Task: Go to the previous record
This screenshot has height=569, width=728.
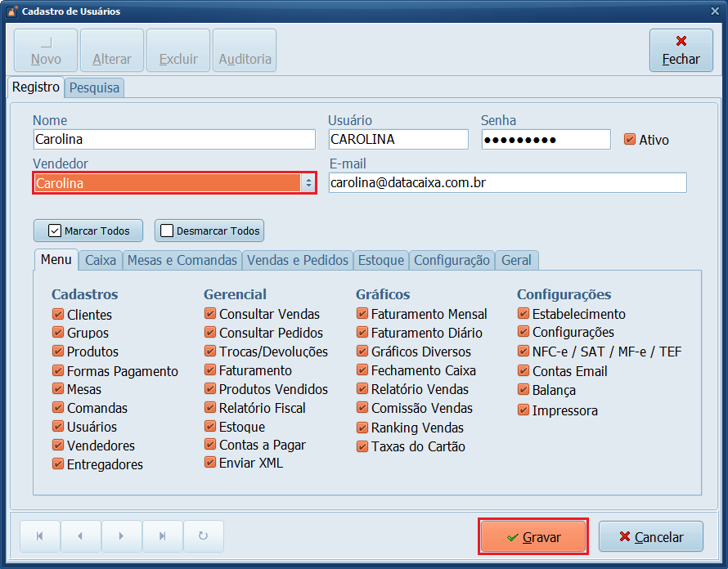Action: 80,536
